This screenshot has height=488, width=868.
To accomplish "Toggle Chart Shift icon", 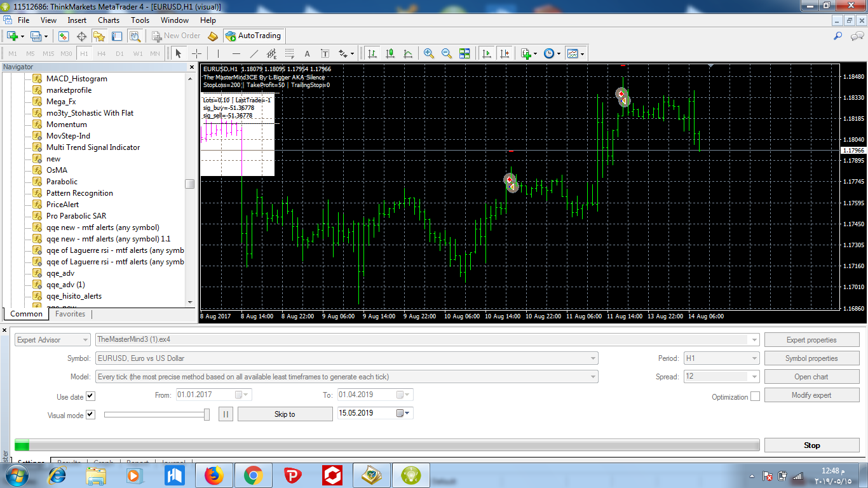I will pos(504,53).
